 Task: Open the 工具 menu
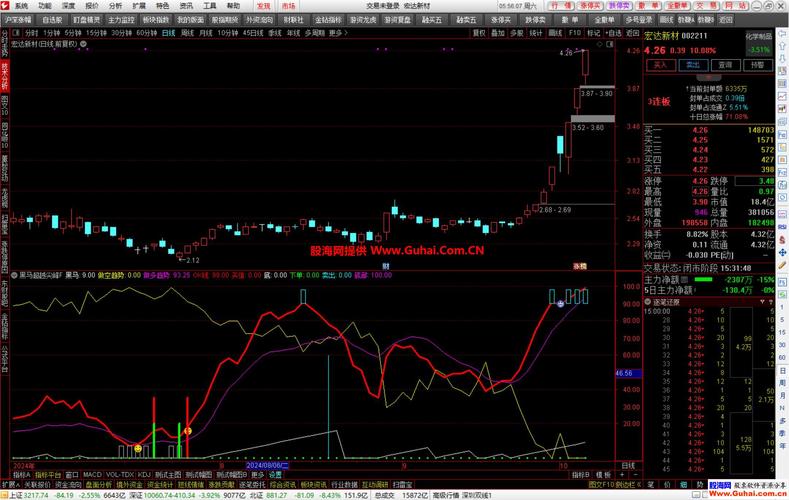coord(210,6)
